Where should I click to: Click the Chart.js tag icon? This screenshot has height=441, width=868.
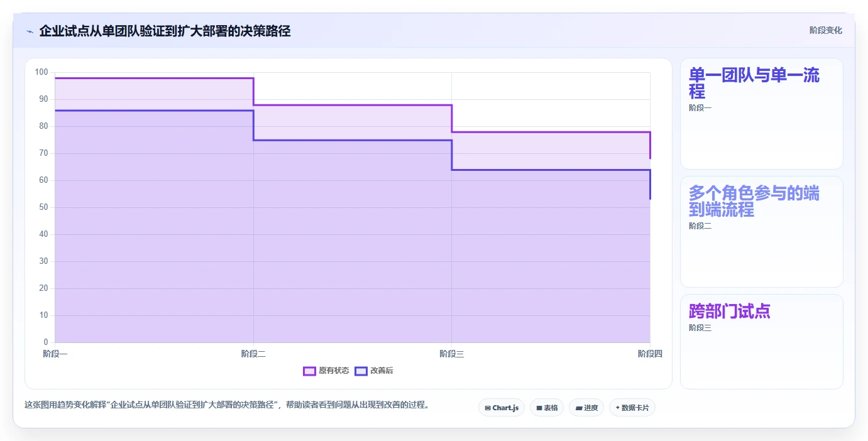coord(488,408)
